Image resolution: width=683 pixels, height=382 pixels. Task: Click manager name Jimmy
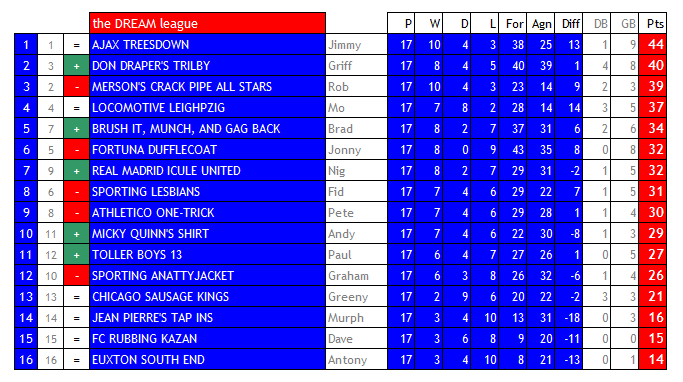coord(344,45)
